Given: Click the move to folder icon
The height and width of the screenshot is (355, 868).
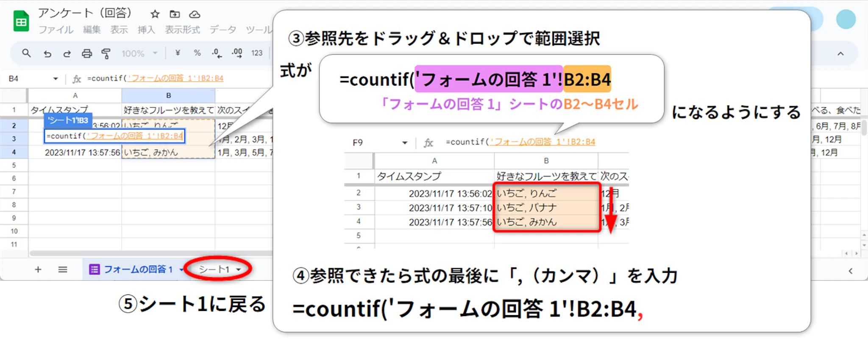Looking at the screenshot, I should pyautogui.click(x=175, y=14).
